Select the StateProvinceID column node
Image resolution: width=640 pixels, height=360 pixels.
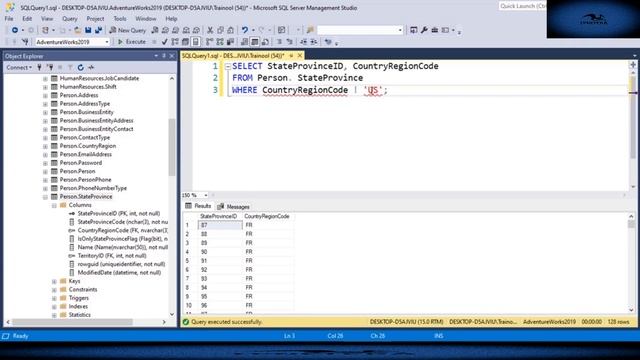(119, 213)
